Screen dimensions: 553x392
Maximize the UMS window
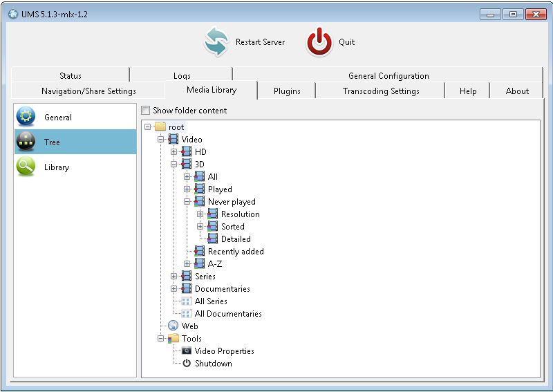(513, 14)
